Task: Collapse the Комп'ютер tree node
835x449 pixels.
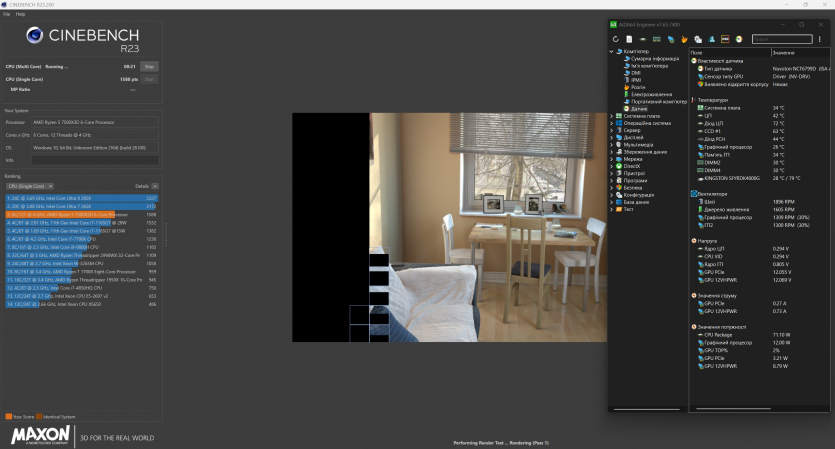Action: pyautogui.click(x=612, y=52)
